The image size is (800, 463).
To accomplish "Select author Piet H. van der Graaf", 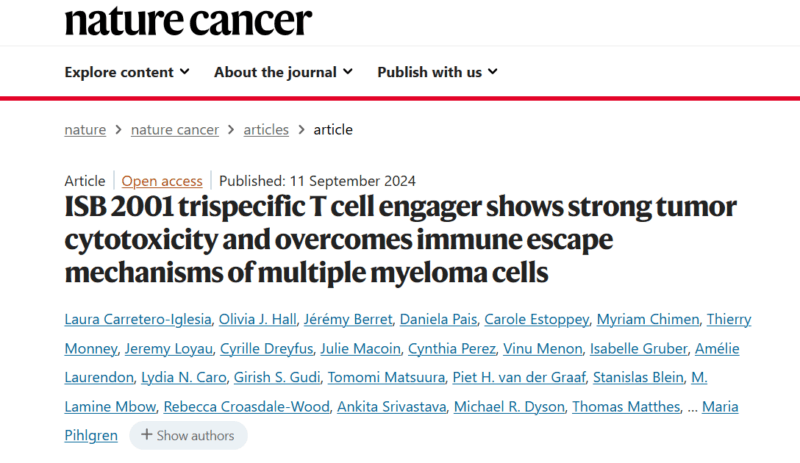I will pos(519,377).
